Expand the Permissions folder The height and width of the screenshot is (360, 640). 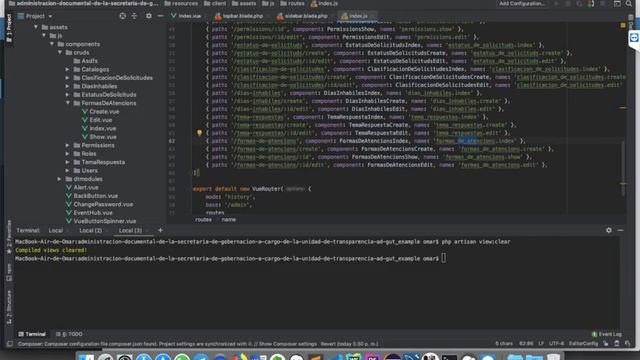click(x=68, y=145)
